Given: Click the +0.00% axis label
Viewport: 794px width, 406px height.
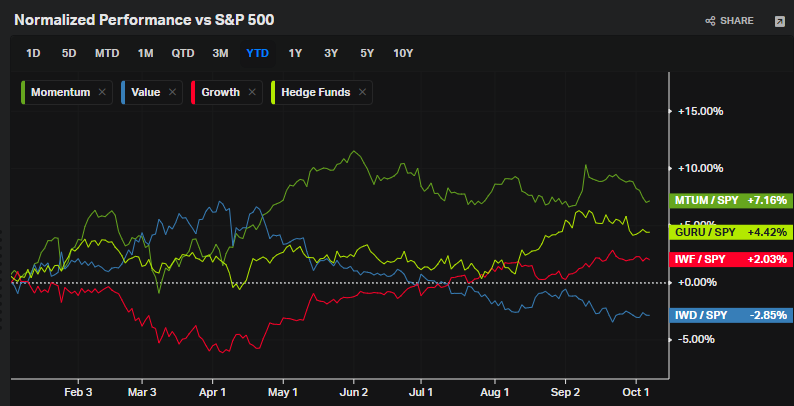Looking at the screenshot, I should [x=697, y=282].
